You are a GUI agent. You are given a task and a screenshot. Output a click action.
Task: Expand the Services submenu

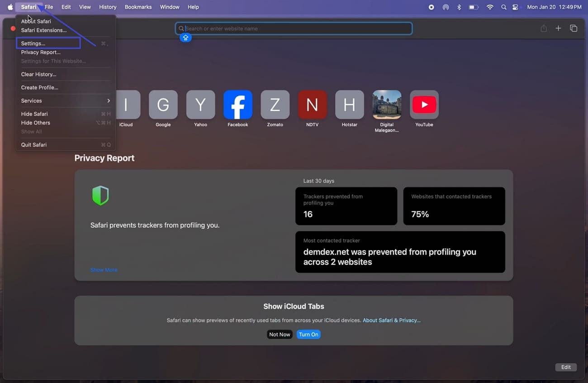(66, 101)
